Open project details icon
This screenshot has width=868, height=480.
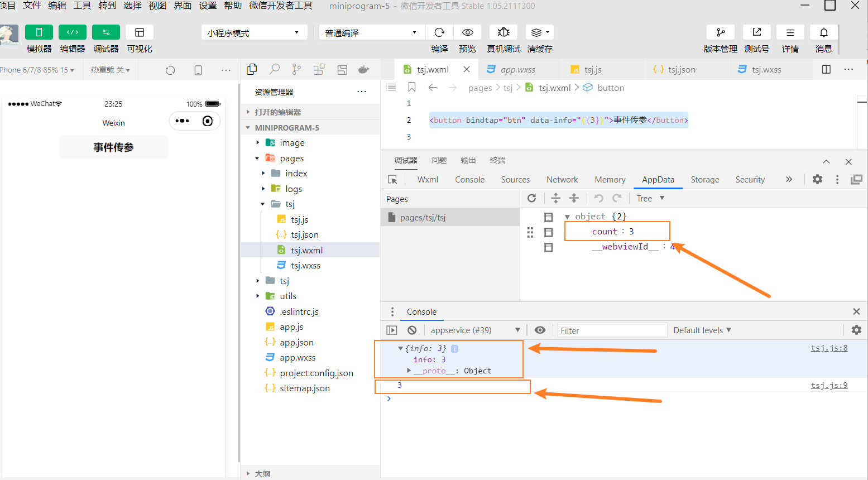pos(790,32)
